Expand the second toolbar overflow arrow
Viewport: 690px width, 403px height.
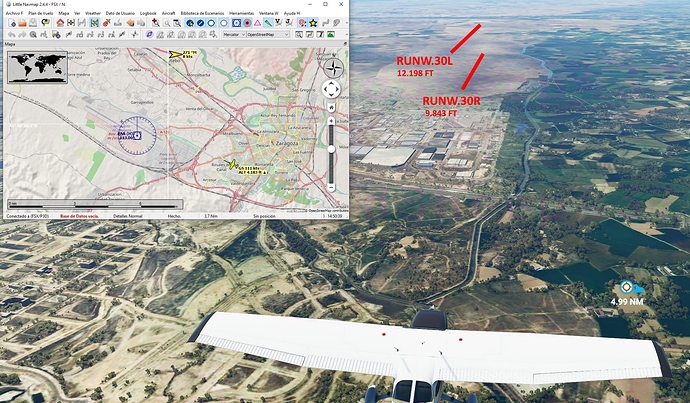[346, 34]
